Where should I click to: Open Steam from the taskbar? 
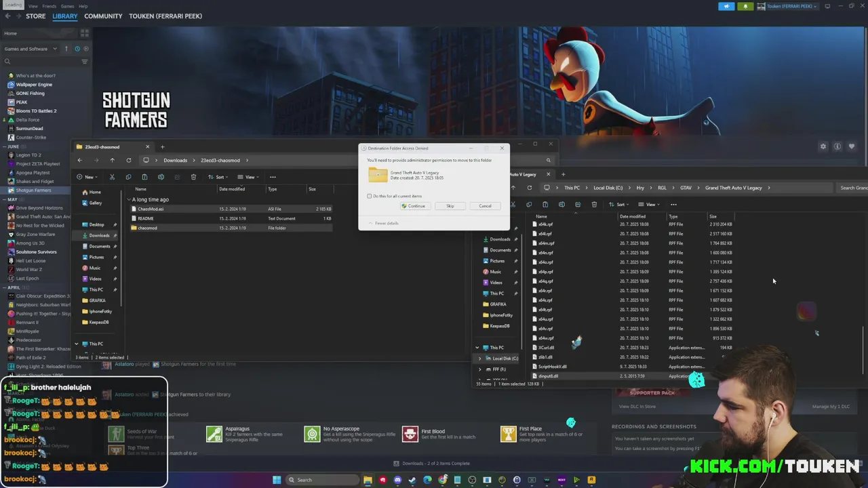(x=412, y=480)
